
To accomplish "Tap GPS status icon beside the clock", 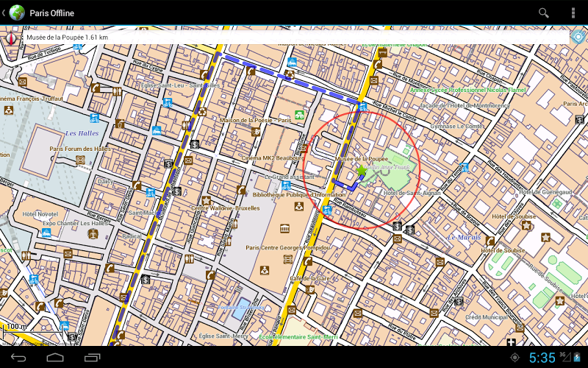I will click(x=515, y=358).
